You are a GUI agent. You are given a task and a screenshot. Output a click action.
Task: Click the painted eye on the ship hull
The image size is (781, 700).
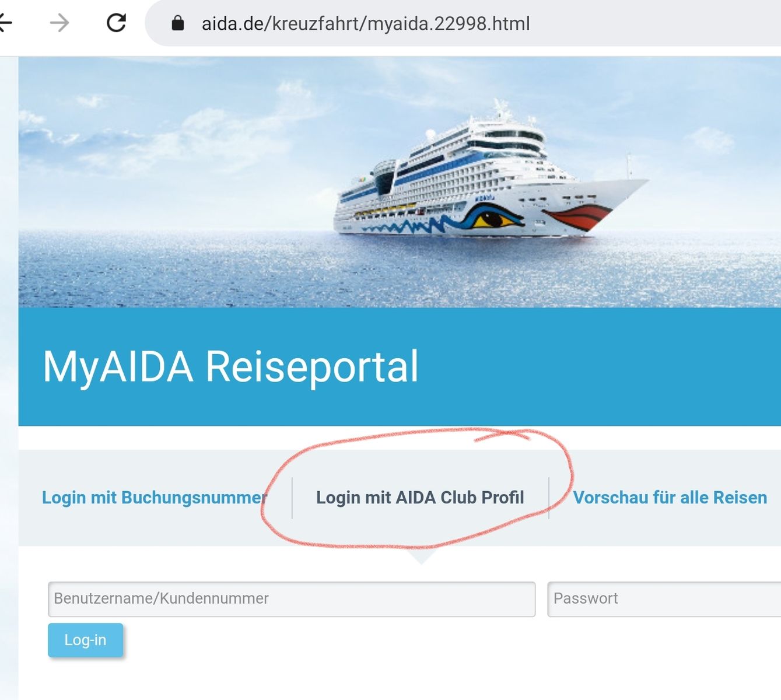point(493,219)
